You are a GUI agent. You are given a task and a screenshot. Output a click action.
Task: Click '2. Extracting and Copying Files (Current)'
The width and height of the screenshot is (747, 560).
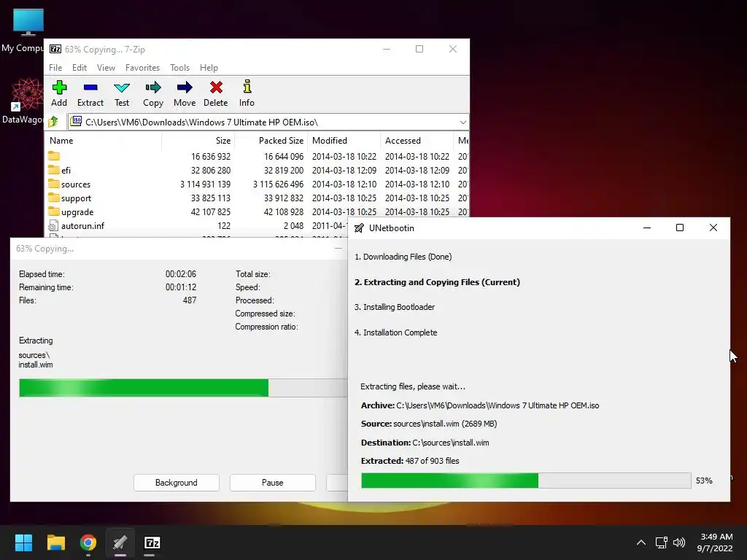tap(438, 282)
